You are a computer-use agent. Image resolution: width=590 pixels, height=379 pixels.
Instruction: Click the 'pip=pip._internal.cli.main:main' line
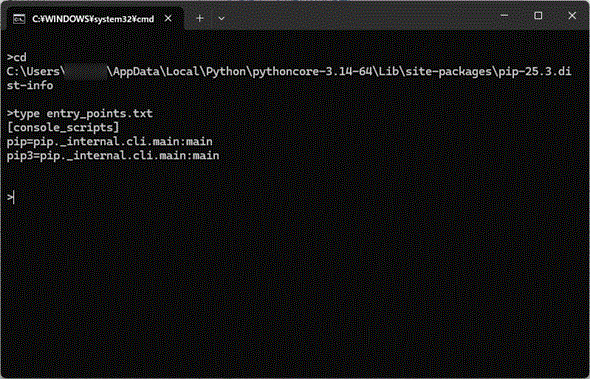click(x=109, y=142)
